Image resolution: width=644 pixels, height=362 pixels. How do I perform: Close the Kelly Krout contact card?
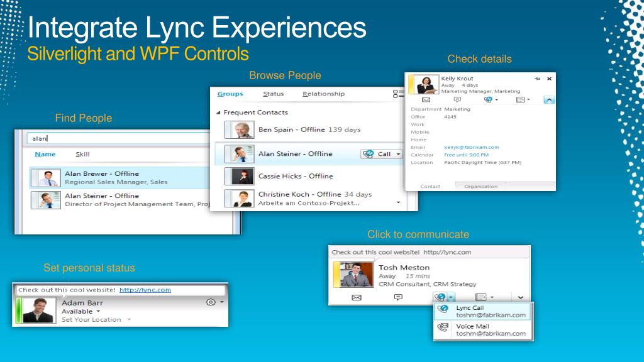549,79
